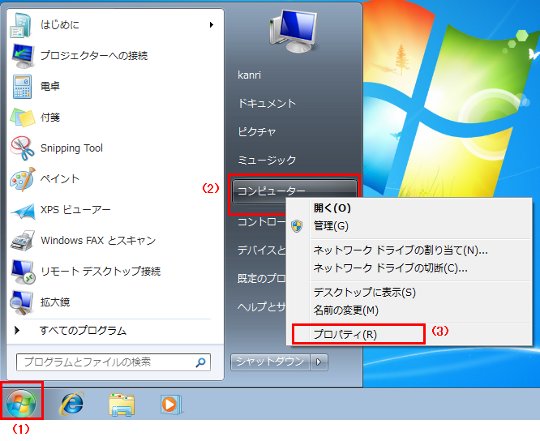
Task: Open the ドキュメント link
Action: 267,103
